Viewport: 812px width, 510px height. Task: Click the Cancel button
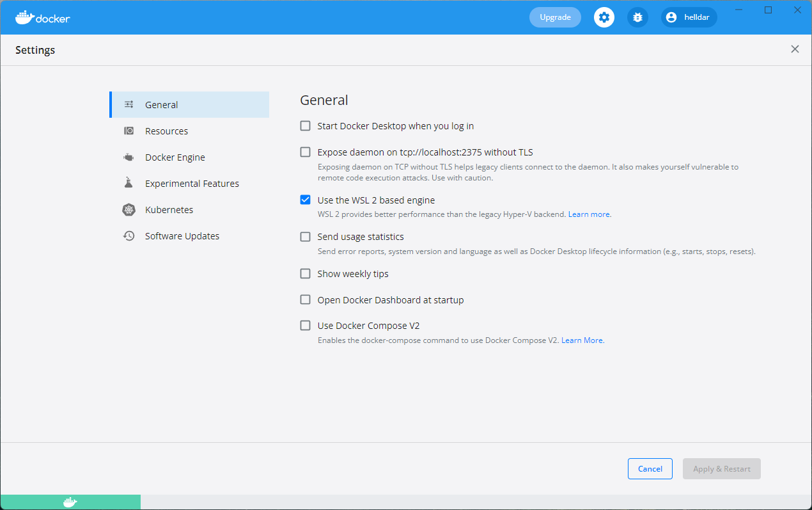point(650,469)
